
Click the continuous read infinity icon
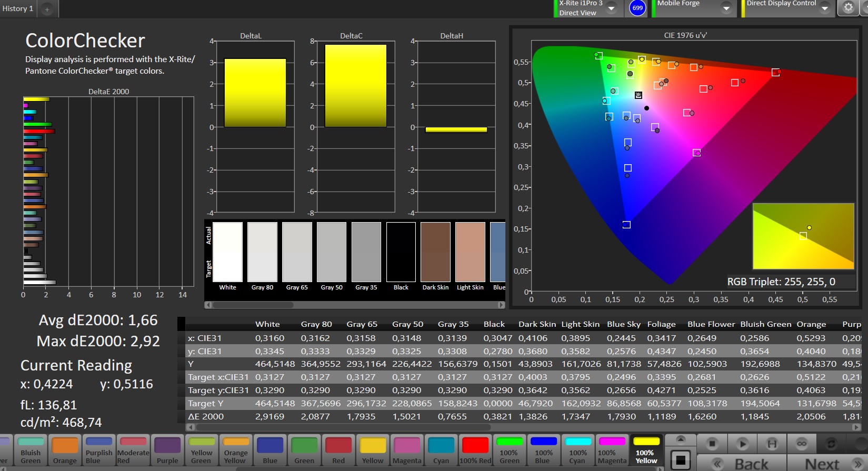pyautogui.click(x=801, y=444)
